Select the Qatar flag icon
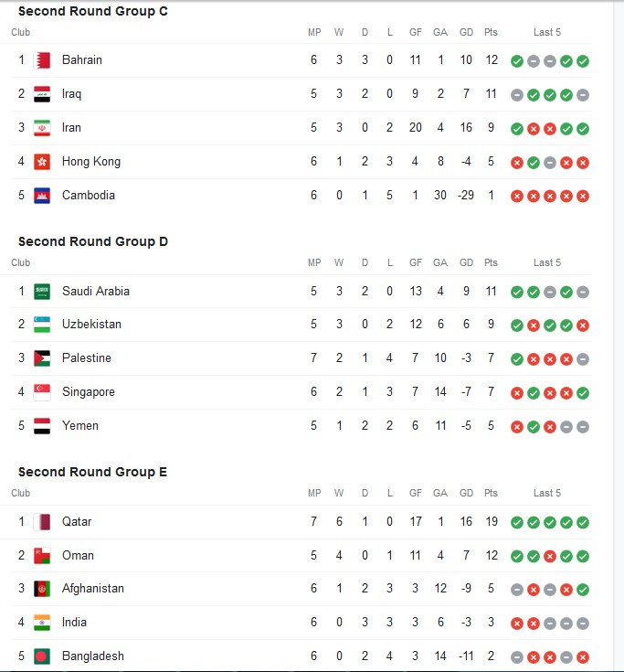The height and width of the screenshot is (672, 624). (42, 522)
